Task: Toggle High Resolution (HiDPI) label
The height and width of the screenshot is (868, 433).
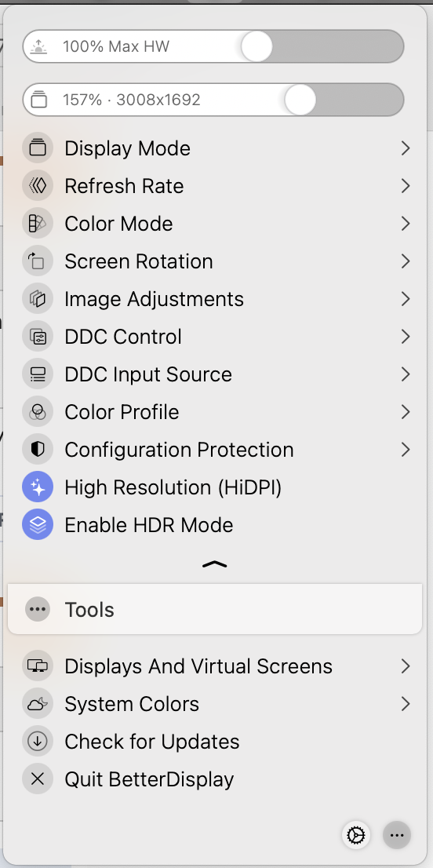Action: click(x=173, y=487)
